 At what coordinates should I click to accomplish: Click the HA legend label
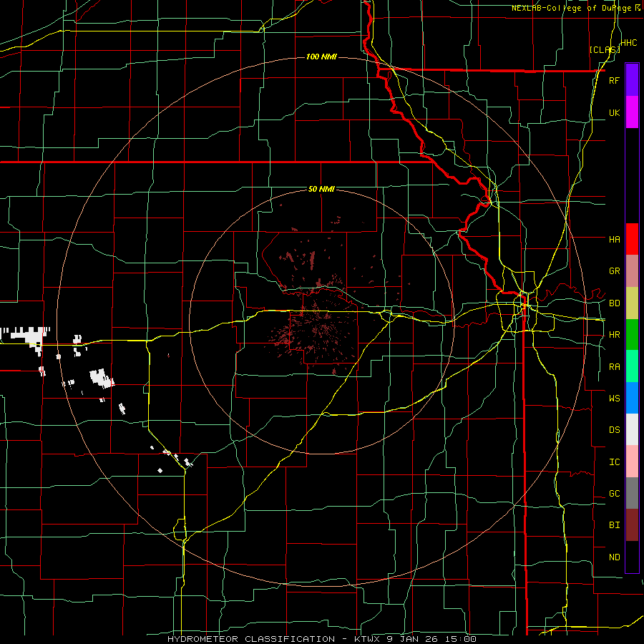coord(614,239)
